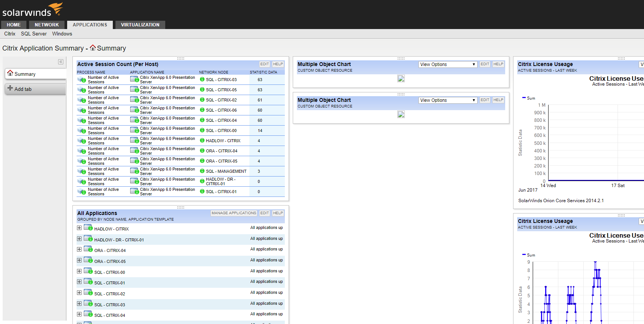Click the XenApp application icon in the SQL - CITRIX-05 session row
Viewport: 644px width, 324px height.
pyautogui.click(x=134, y=90)
